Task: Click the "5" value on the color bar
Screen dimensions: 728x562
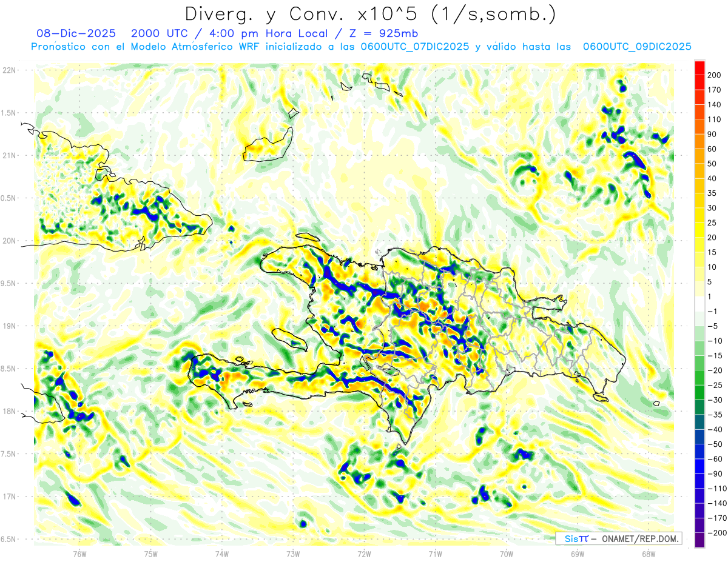Action: coord(710,282)
